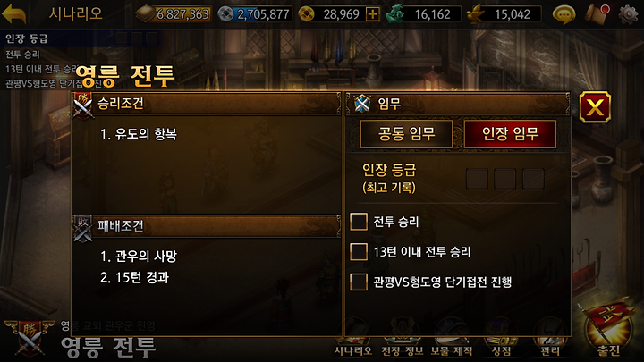Open the chat speech bubble icon
The height and width of the screenshot is (362, 644).
click(x=563, y=15)
